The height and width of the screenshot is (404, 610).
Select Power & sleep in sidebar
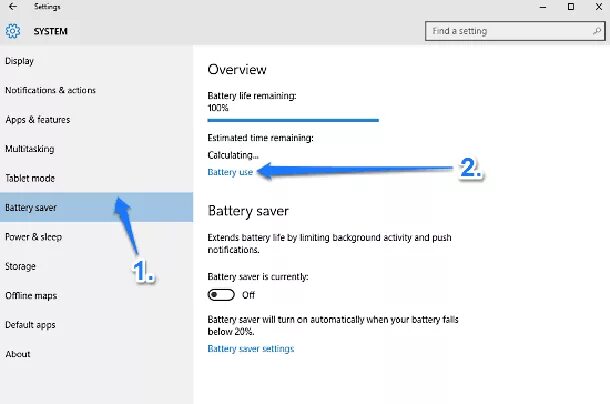tap(96, 237)
